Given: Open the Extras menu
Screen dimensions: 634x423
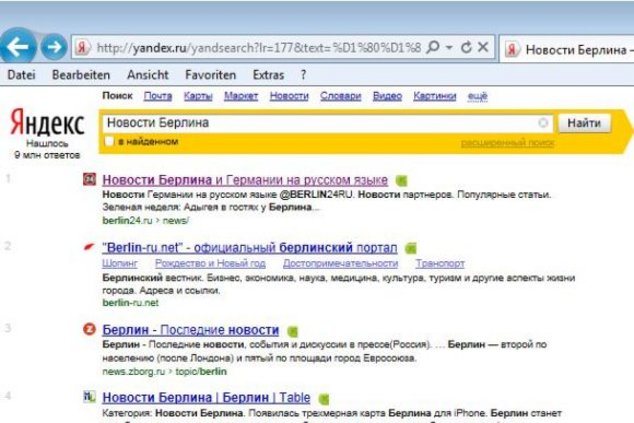Looking at the screenshot, I should click(268, 75).
